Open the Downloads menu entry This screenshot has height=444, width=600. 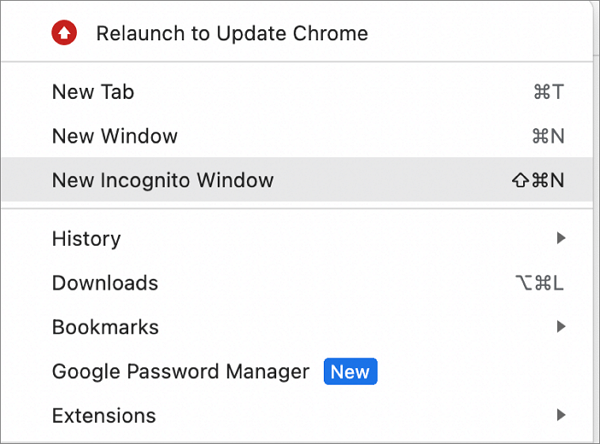pos(105,283)
